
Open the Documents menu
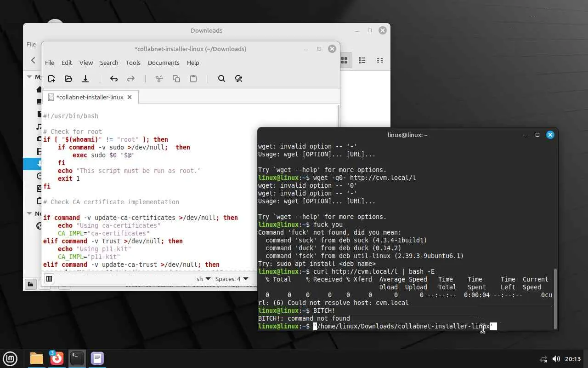164,63
